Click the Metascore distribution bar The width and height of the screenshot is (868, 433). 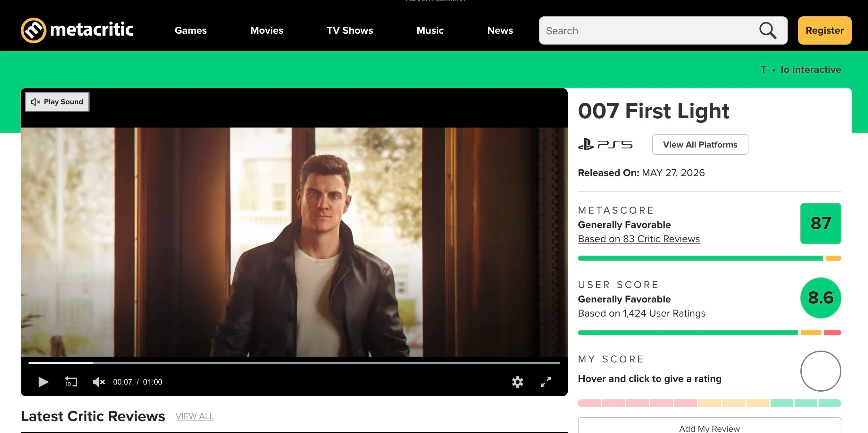click(709, 258)
